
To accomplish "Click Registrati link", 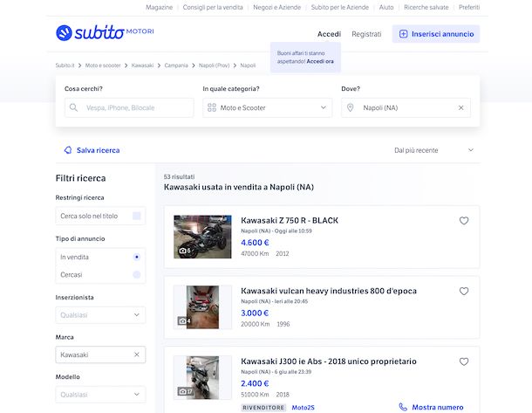I will (x=366, y=34).
